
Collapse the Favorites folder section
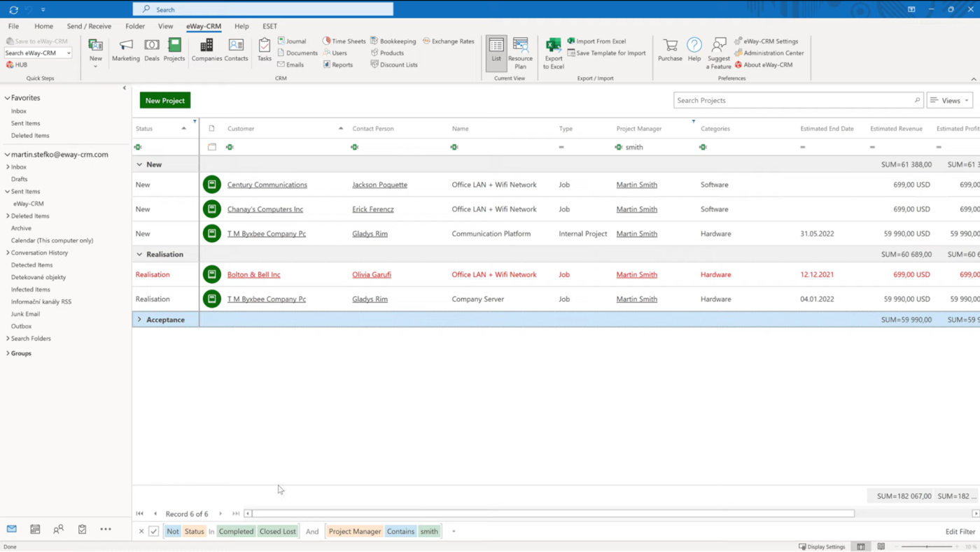pyautogui.click(x=8, y=99)
